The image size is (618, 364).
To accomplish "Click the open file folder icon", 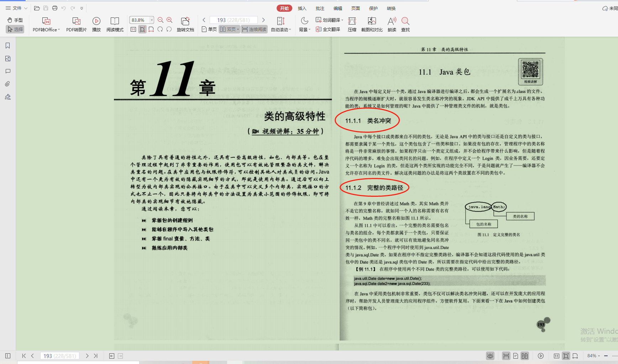I will coord(37,8).
